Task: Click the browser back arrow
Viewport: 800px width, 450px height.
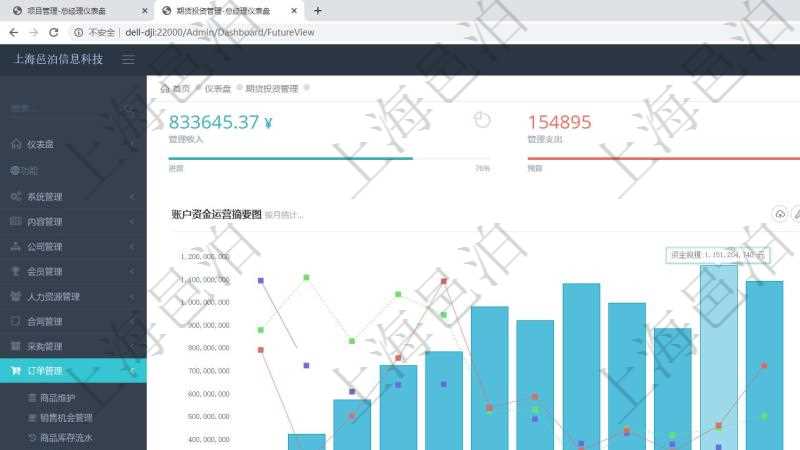Action: [x=13, y=32]
